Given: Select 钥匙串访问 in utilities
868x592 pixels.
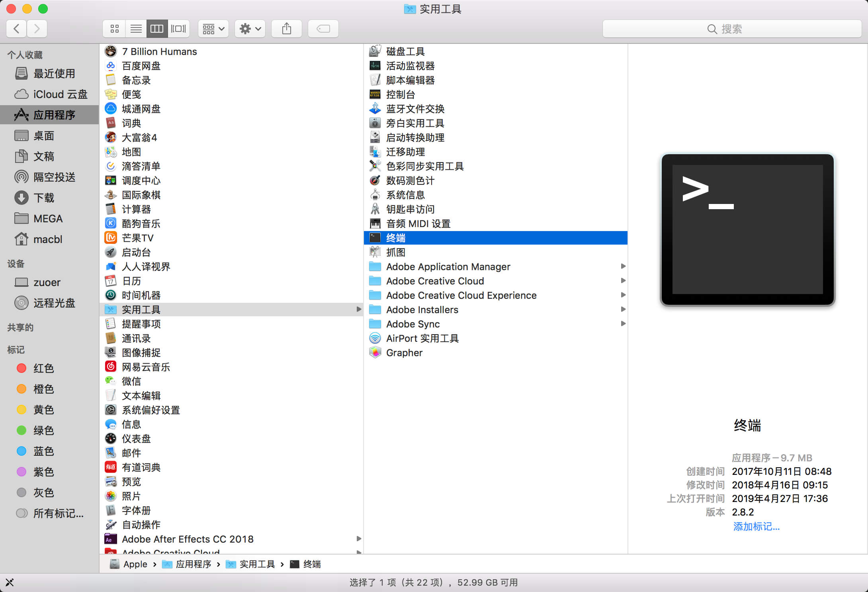Looking at the screenshot, I should [495, 209].
